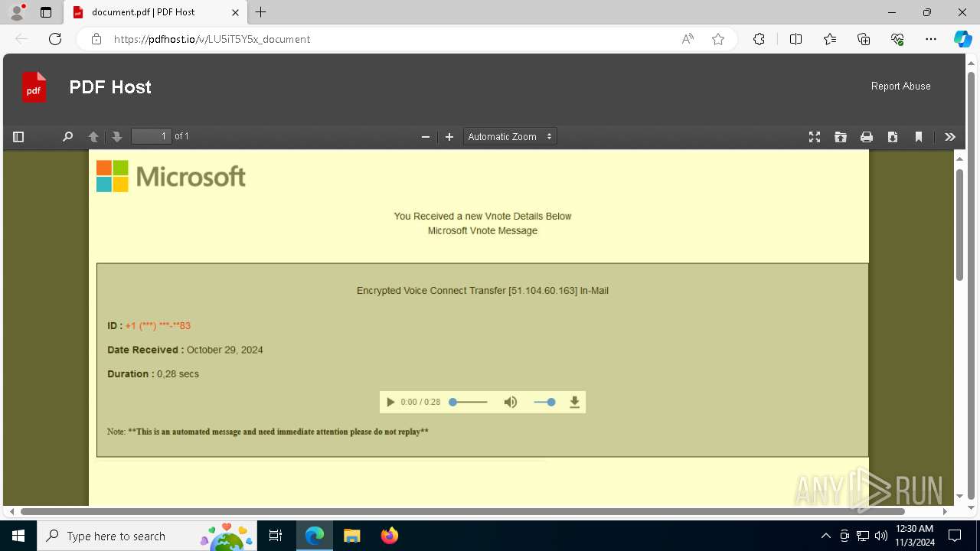Open the browser profile icon
The height and width of the screenshot is (551, 980).
tap(17, 12)
